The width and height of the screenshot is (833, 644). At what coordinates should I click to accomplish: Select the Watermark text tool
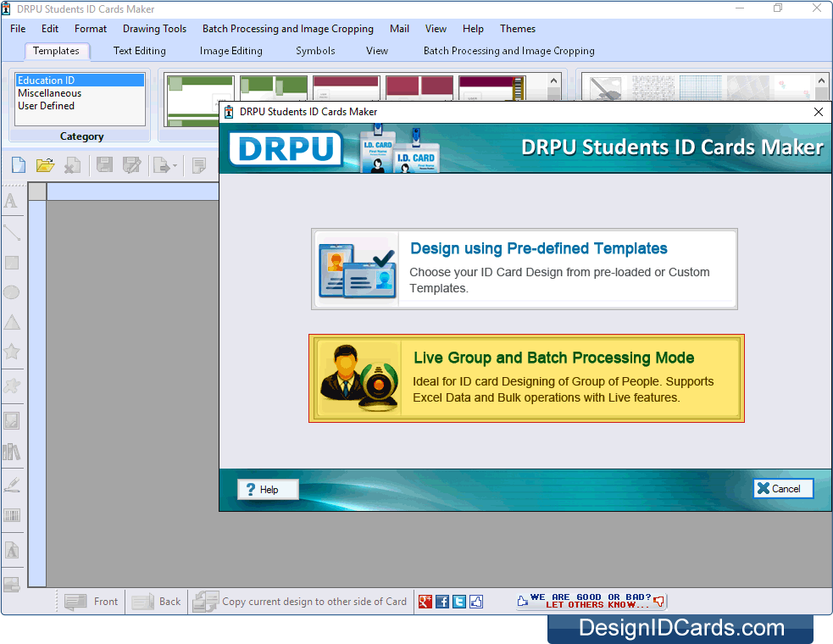[x=11, y=550]
